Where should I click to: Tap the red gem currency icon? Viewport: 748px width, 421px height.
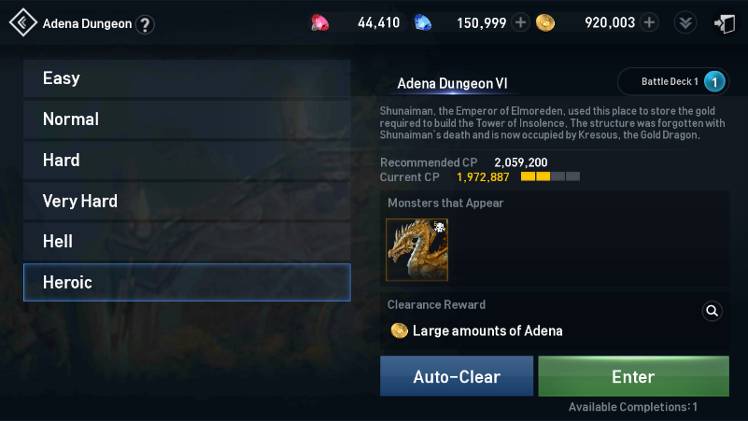320,23
